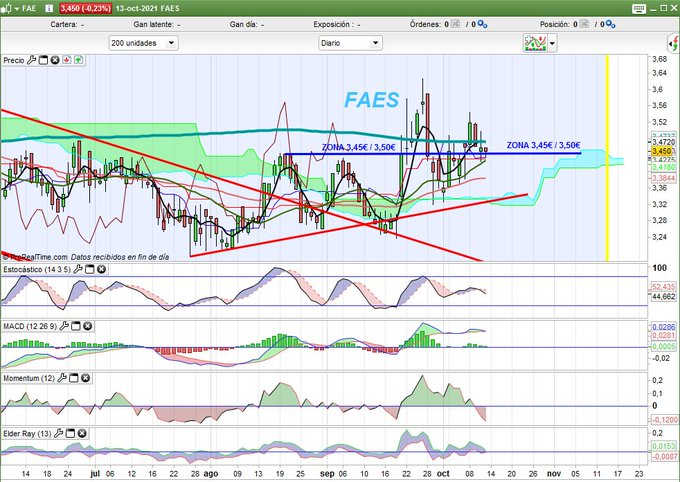Click the red down-arrow icon beside Precio

click(67, 60)
